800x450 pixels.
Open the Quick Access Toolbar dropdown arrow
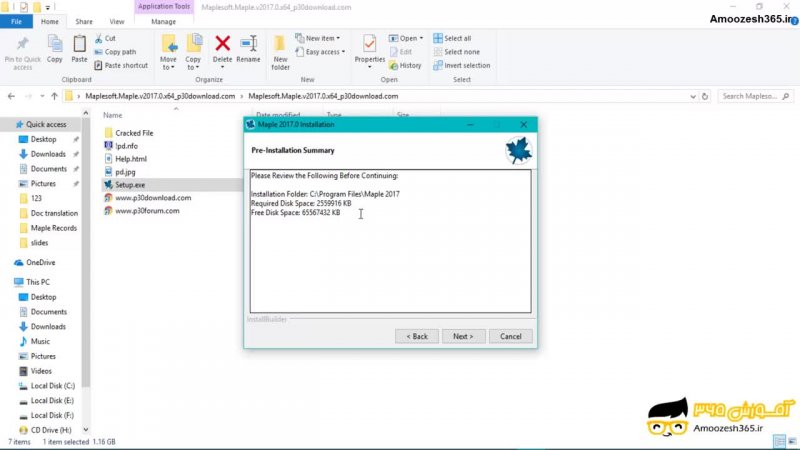[47, 8]
